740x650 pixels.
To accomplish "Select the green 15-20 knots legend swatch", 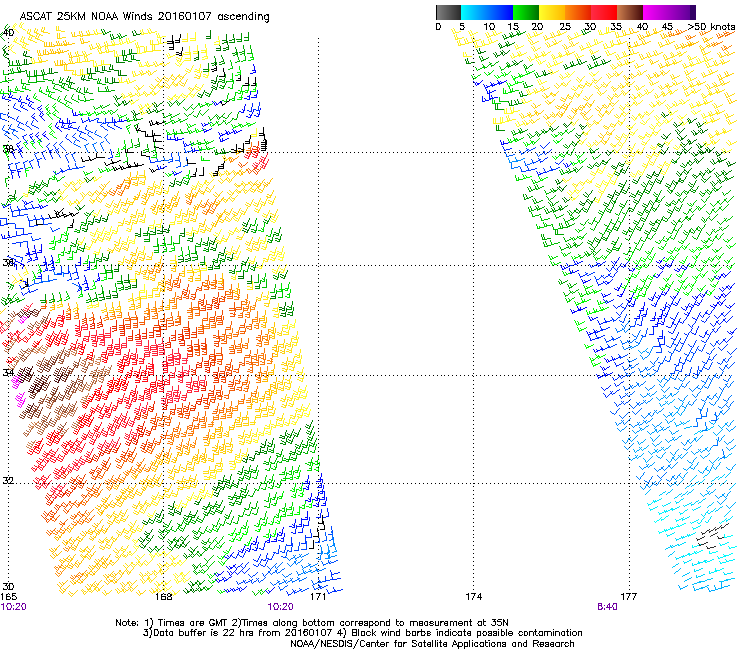I will 526,12.
